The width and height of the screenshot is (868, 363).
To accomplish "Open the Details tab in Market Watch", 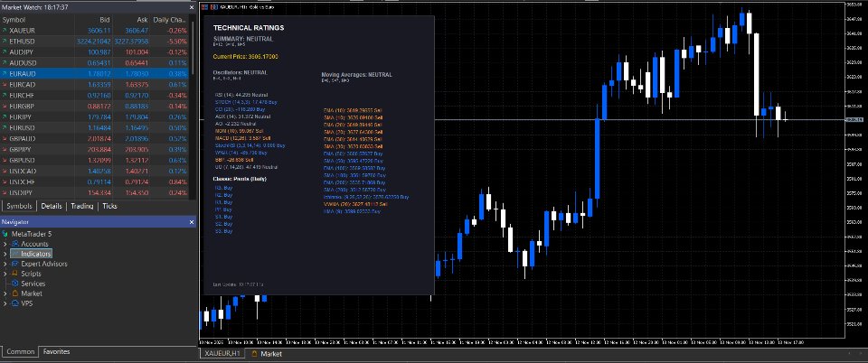I will click(51, 206).
